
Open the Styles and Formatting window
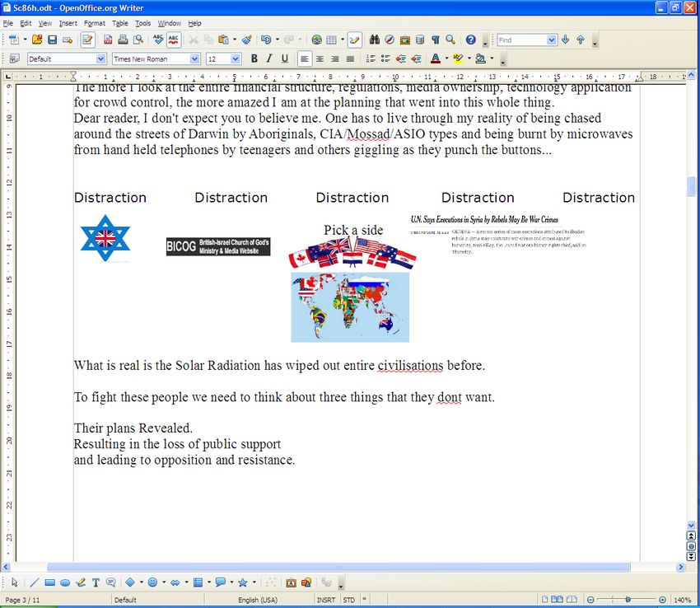point(14,58)
